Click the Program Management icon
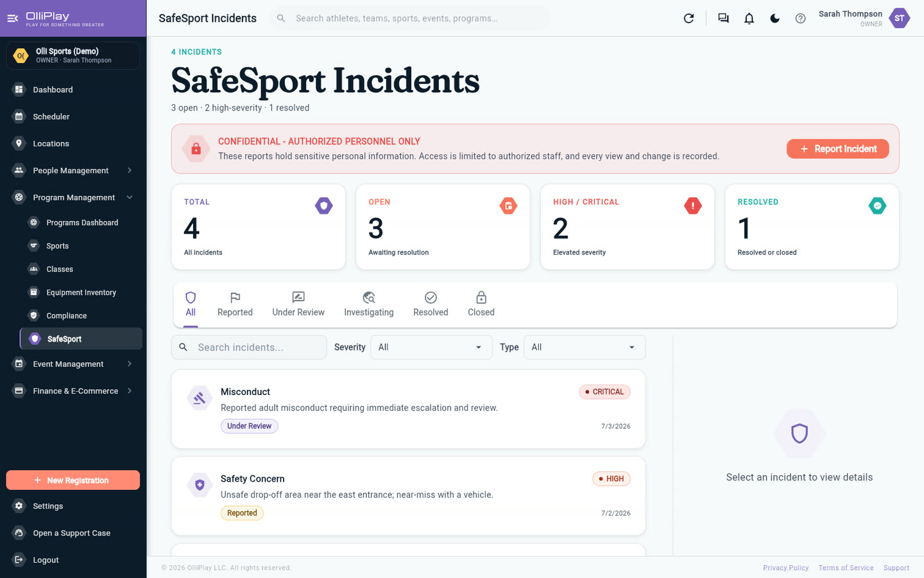 click(x=19, y=197)
